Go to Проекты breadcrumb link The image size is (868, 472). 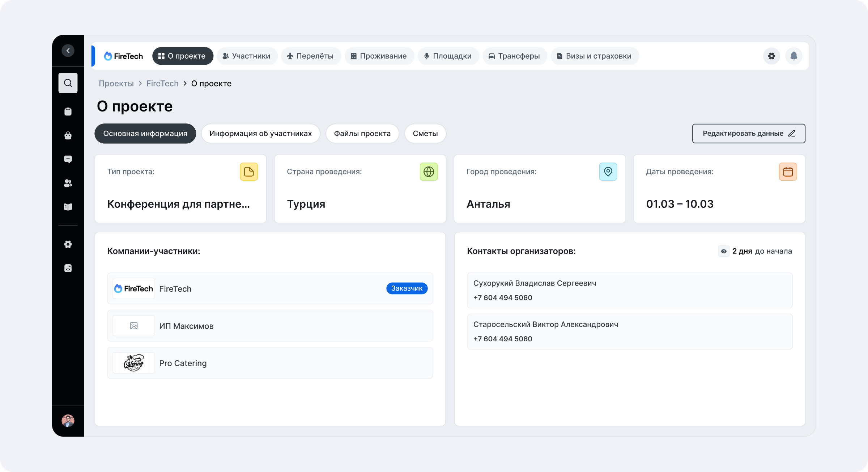pyautogui.click(x=116, y=84)
